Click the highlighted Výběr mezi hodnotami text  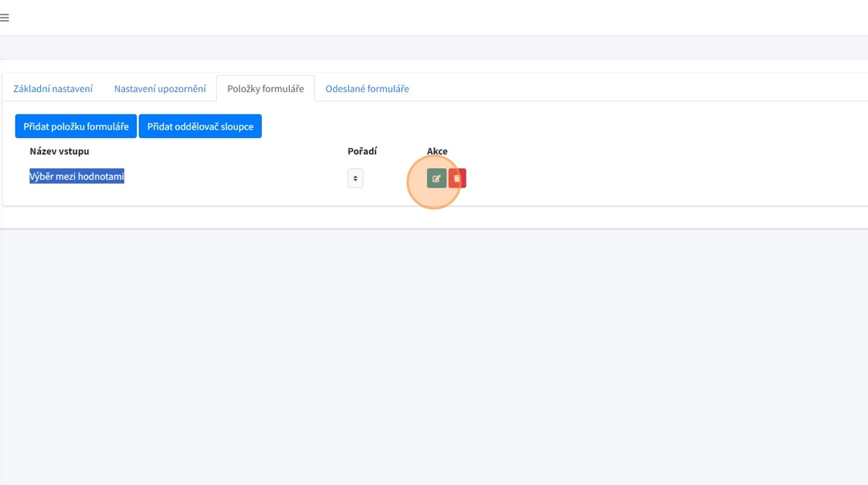click(77, 177)
